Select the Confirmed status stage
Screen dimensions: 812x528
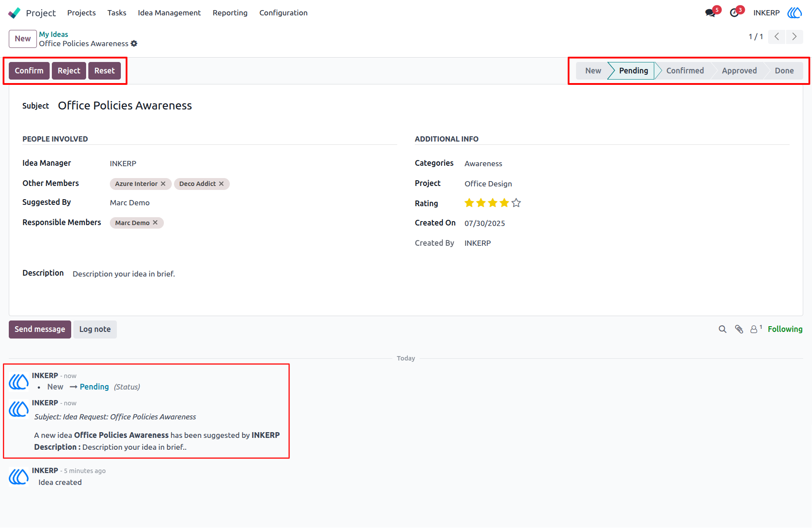pos(685,71)
